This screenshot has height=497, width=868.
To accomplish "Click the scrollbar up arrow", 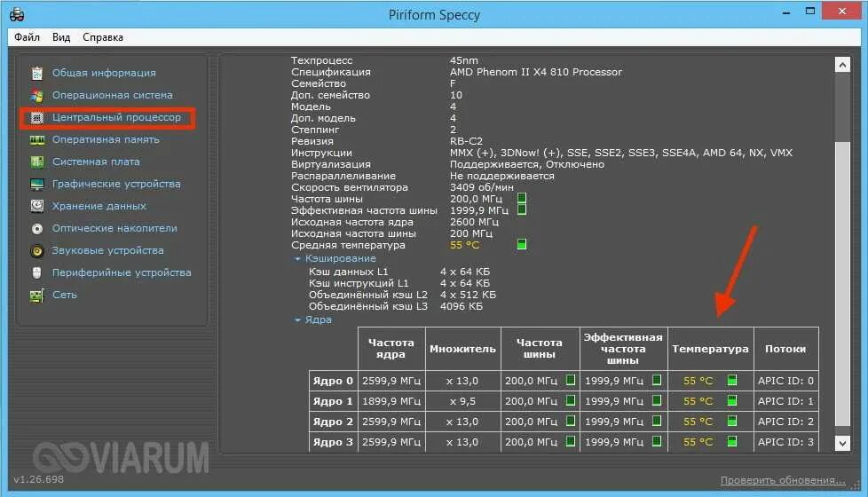I will tap(842, 65).
